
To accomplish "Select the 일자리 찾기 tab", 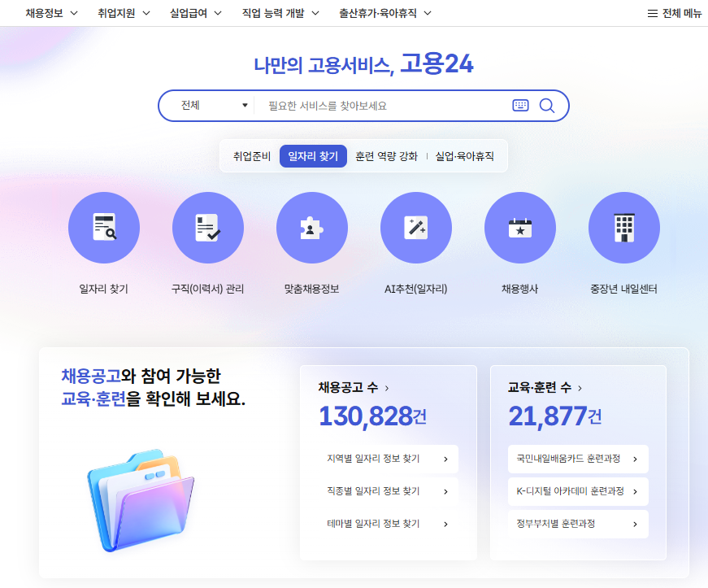I will [313, 156].
